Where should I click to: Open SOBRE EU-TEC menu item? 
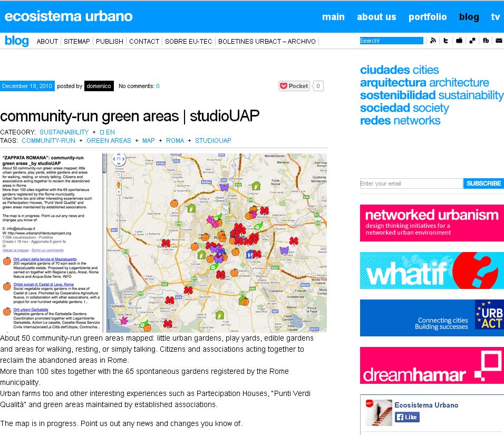click(189, 42)
